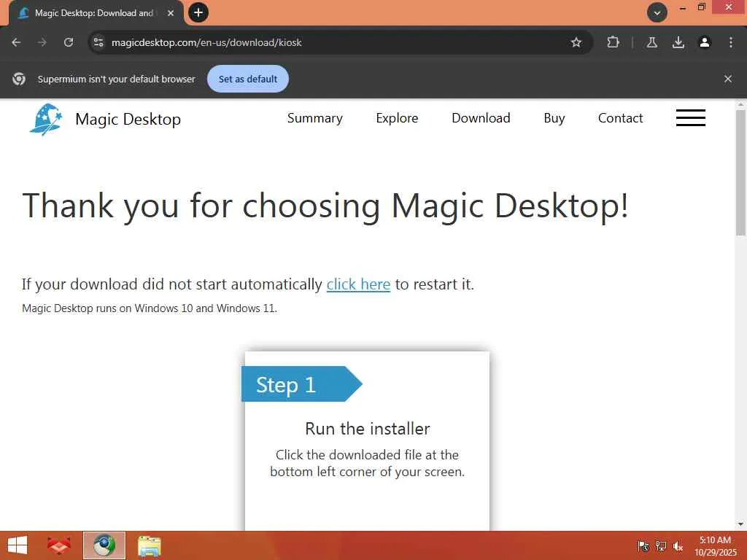747x560 pixels.
Task: Open the Windows Start menu
Action: click(18, 545)
